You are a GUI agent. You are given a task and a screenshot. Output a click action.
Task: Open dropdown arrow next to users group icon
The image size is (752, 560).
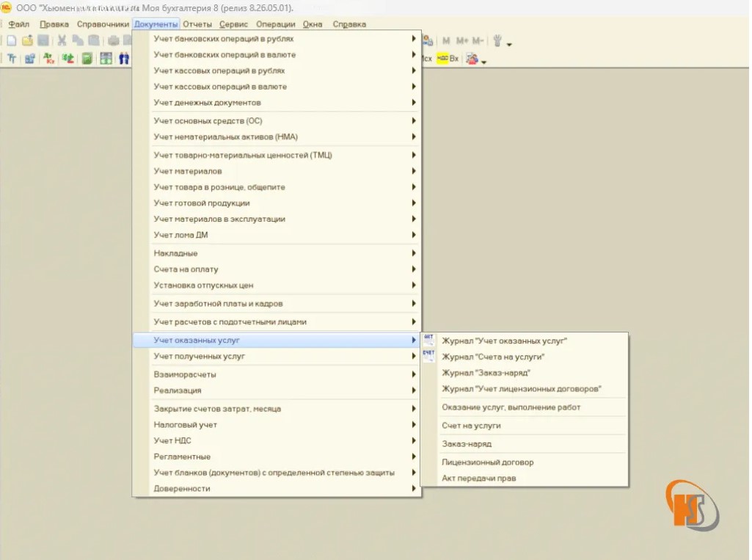tap(484, 62)
